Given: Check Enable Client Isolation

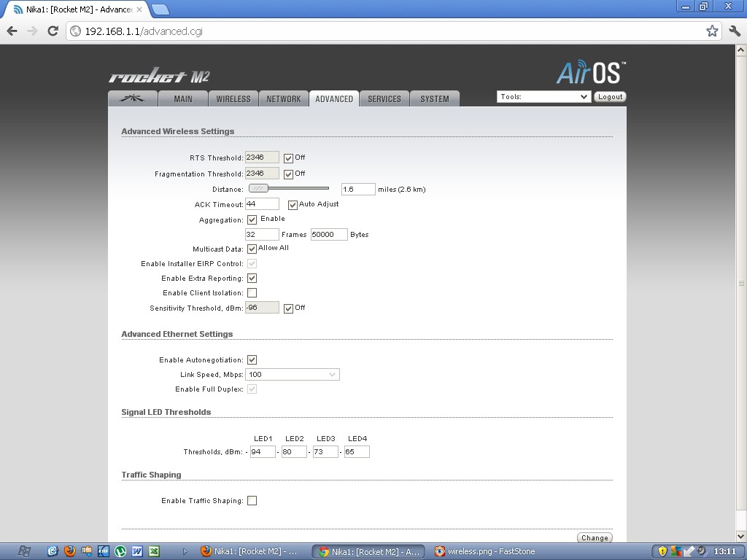Looking at the screenshot, I should pos(252,292).
